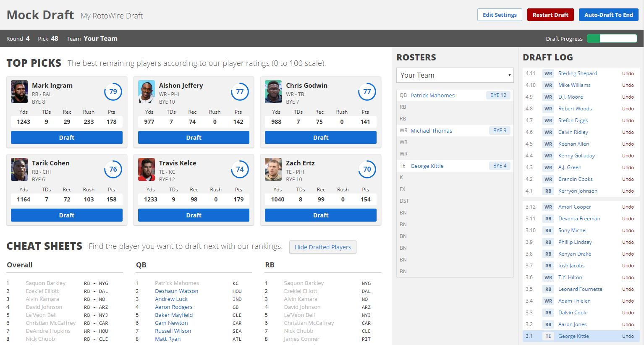
Task: Select Deshaun Watson in QB cheat sheet
Action: [176, 291]
